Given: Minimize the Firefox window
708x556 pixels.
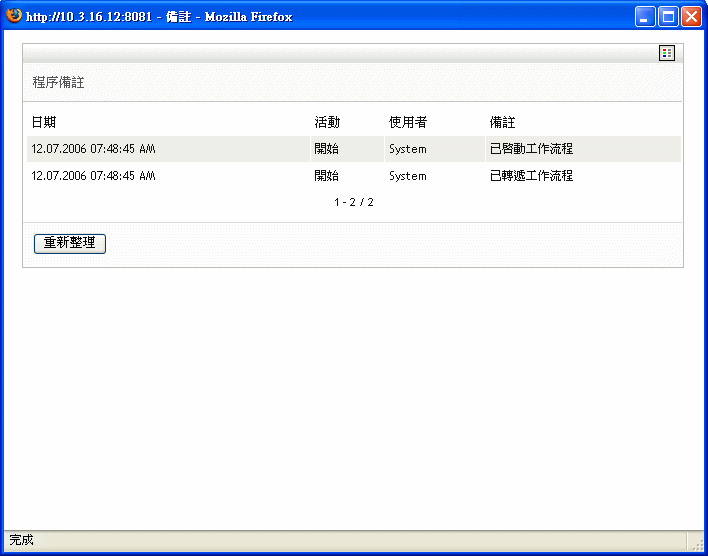Looking at the screenshot, I should pyautogui.click(x=645, y=17).
